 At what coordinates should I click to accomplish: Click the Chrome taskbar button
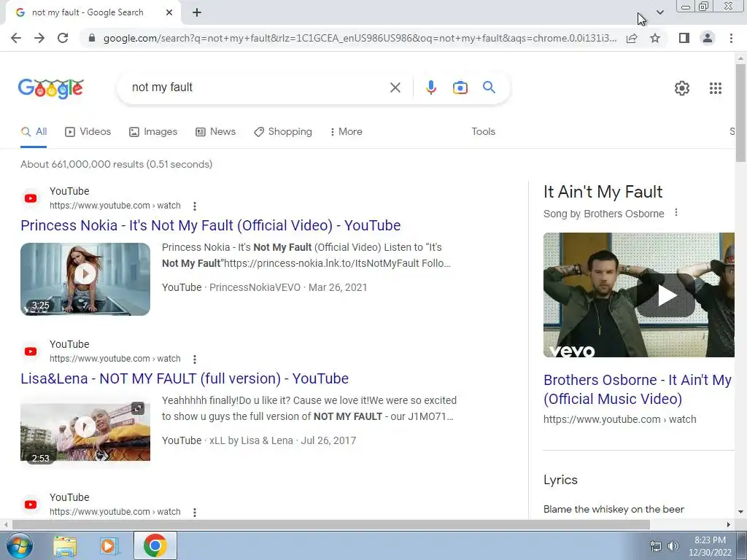tap(155, 545)
